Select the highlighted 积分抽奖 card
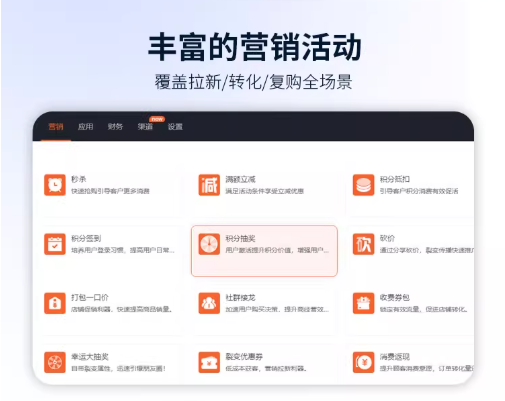 tap(264, 251)
